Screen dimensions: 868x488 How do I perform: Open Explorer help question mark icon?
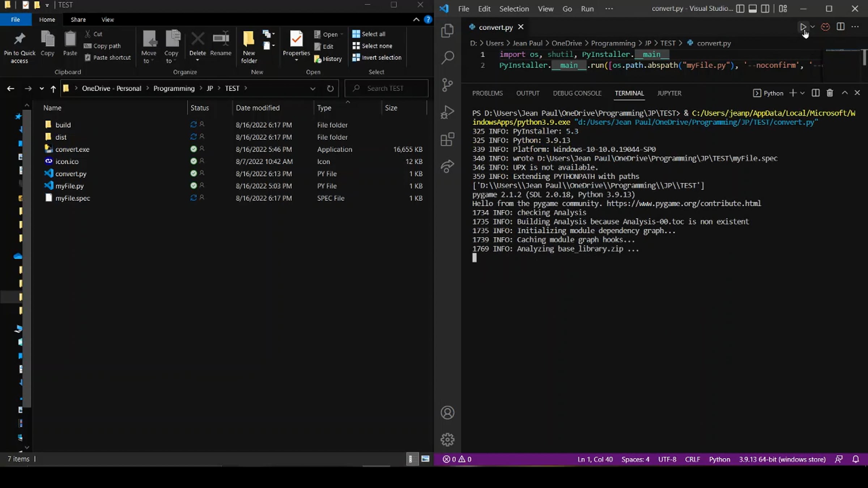pos(428,20)
